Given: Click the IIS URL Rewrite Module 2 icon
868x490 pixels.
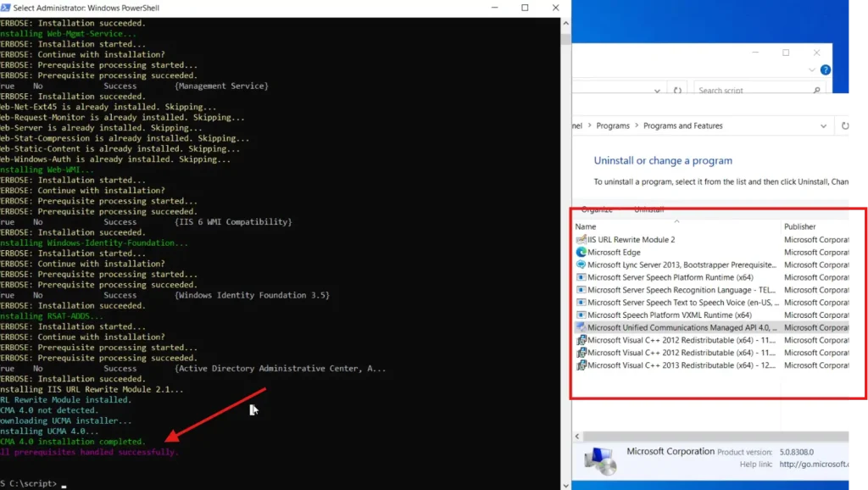Looking at the screenshot, I should click(581, 240).
